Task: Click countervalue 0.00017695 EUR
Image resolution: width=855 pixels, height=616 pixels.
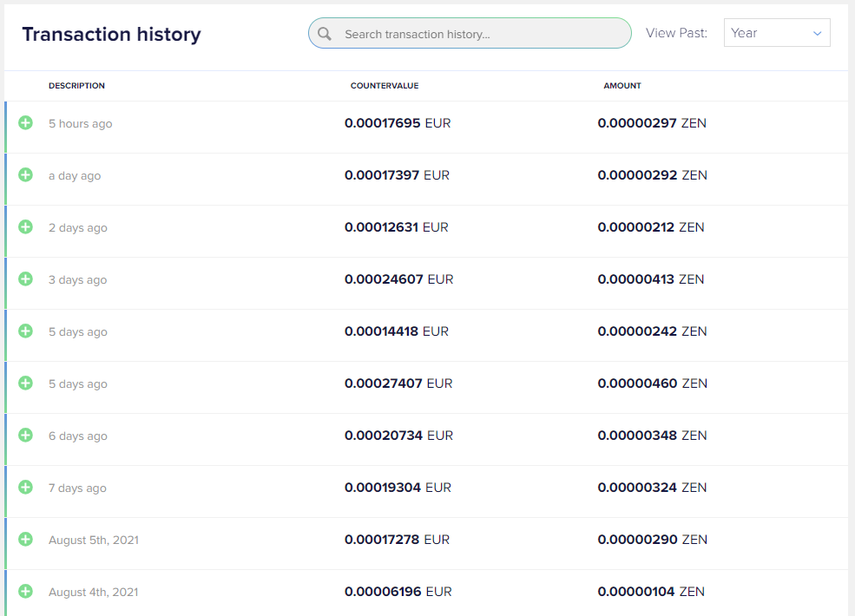Action: (x=398, y=123)
